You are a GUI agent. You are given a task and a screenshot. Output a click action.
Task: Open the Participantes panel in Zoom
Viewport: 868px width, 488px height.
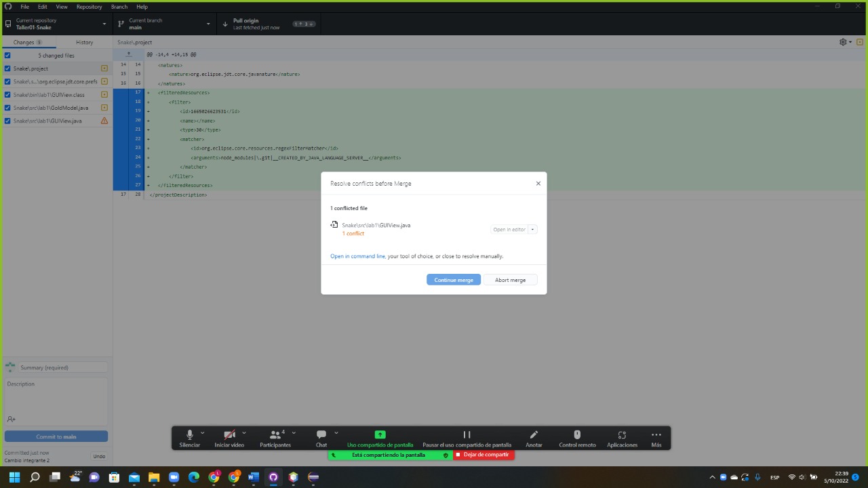tap(275, 438)
